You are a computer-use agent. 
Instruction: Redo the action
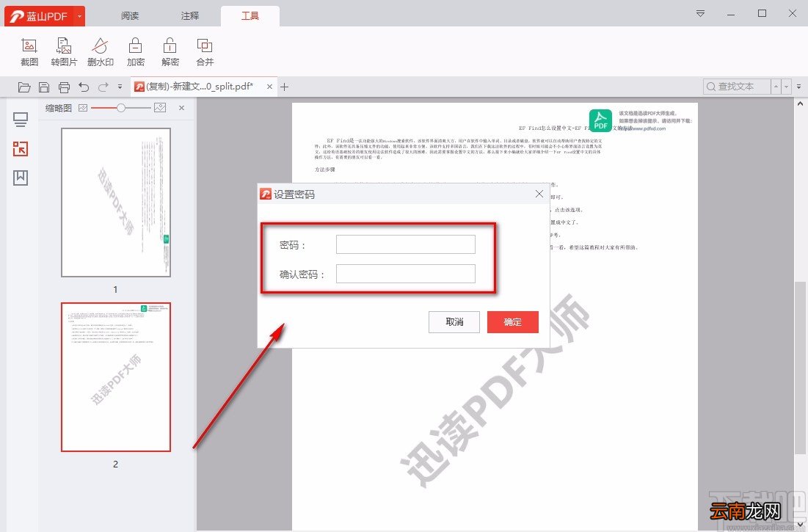coord(103,87)
